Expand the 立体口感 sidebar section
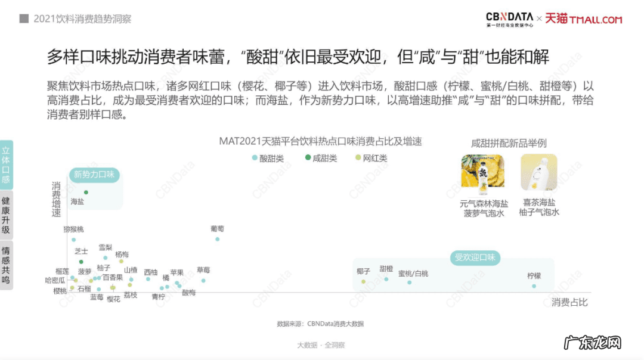This screenshot has width=644, height=360. (8, 162)
